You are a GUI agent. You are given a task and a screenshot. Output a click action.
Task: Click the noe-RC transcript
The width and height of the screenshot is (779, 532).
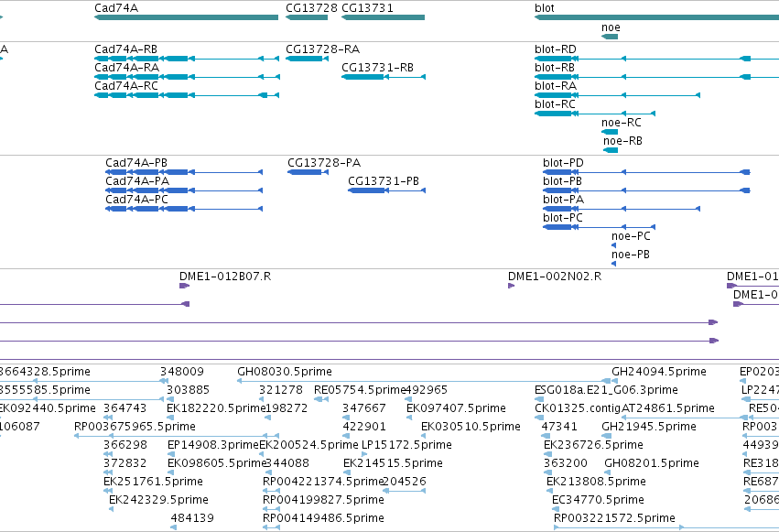610,132
